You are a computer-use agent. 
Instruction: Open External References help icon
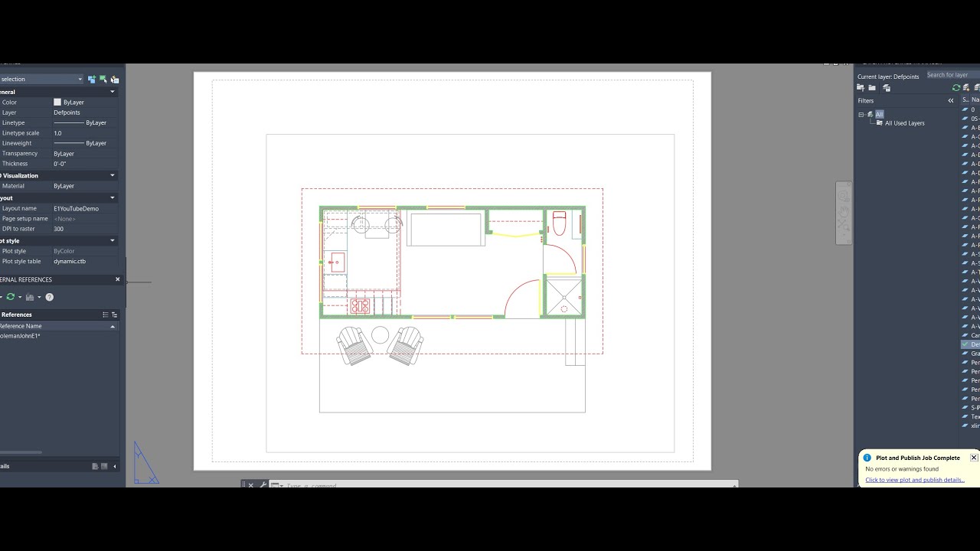[x=50, y=297]
